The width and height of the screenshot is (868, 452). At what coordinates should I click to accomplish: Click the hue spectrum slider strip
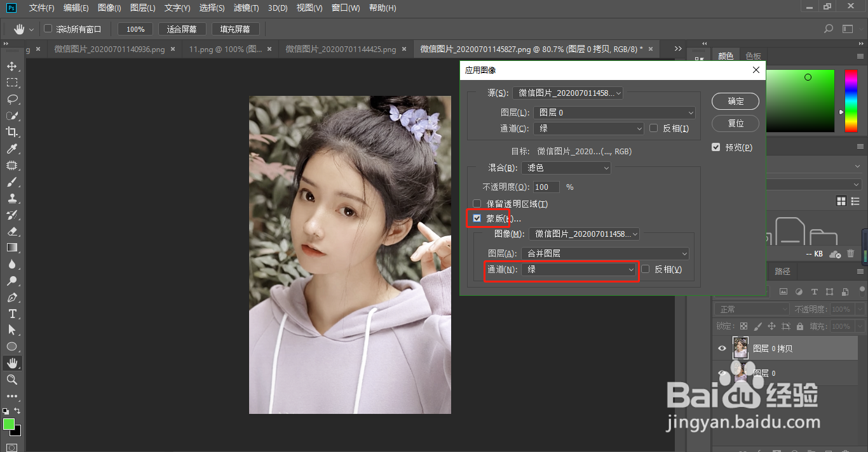coord(851,101)
